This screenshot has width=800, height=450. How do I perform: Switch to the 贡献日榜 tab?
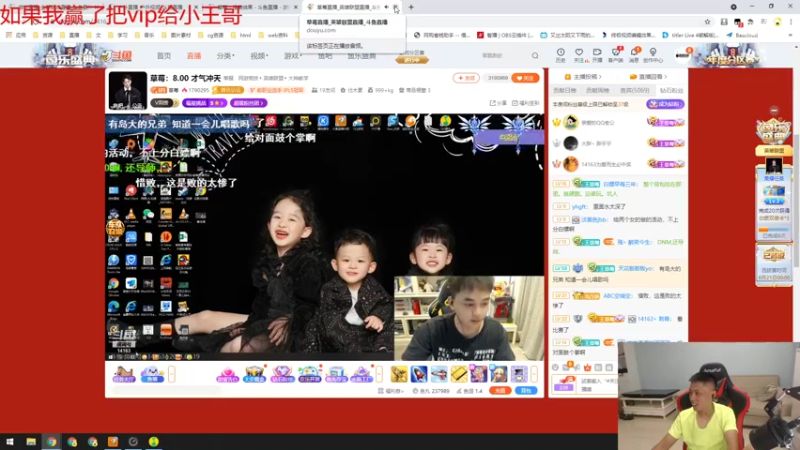click(564, 90)
